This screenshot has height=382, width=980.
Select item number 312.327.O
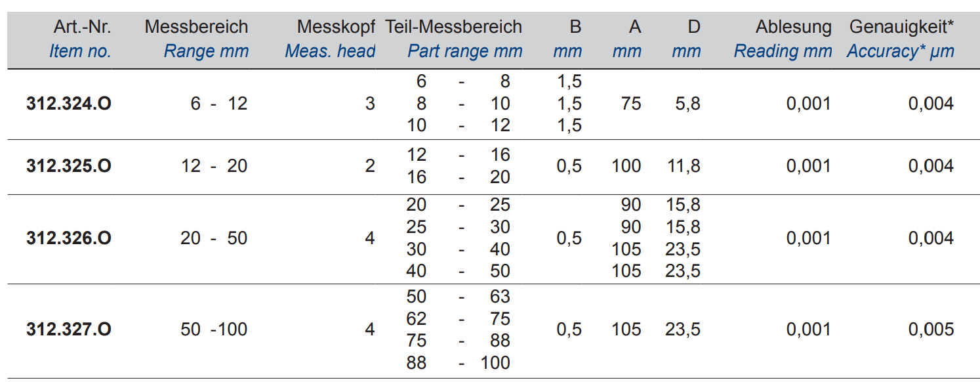tap(69, 329)
